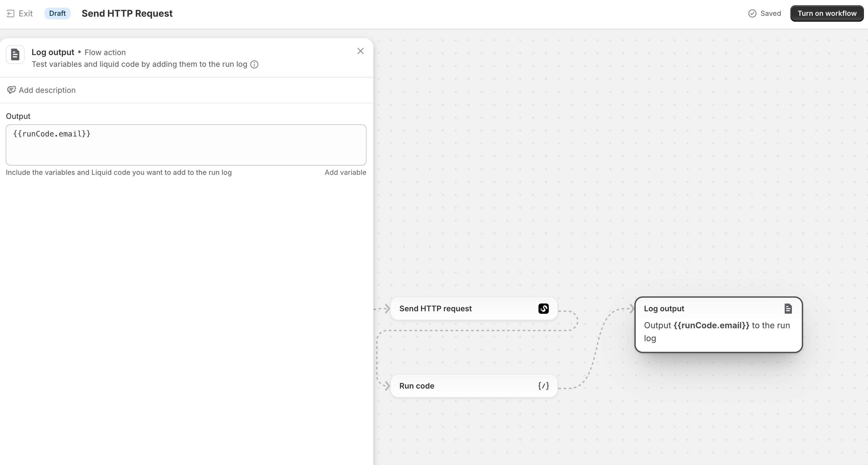This screenshot has width=868, height=465.
Task: Select the Send HTTP request node
Action: [465, 309]
